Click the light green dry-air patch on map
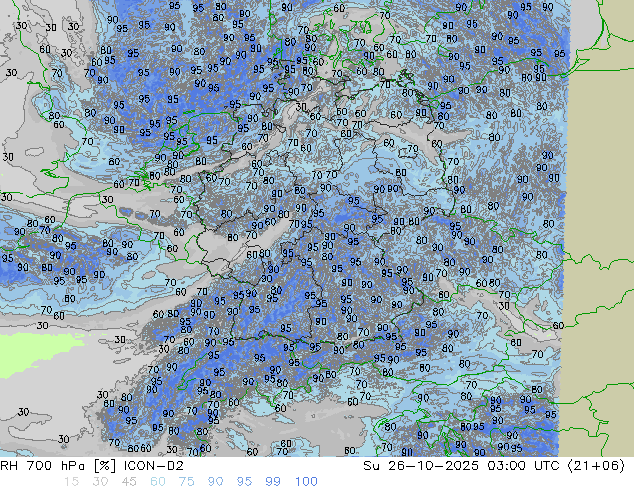 (x=32, y=352)
